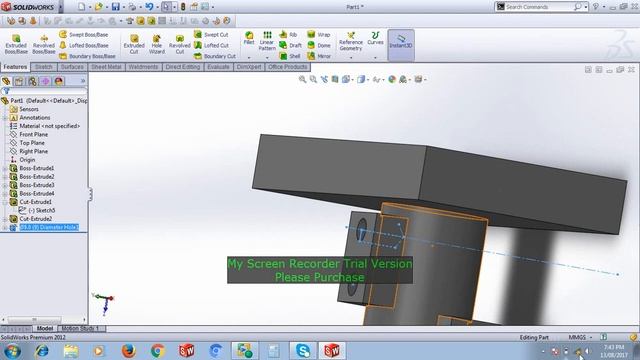640x360 pixels.
Task: Choose Swept Boss/Base feature
Action: pyautogui.click(x=84, y=35)
